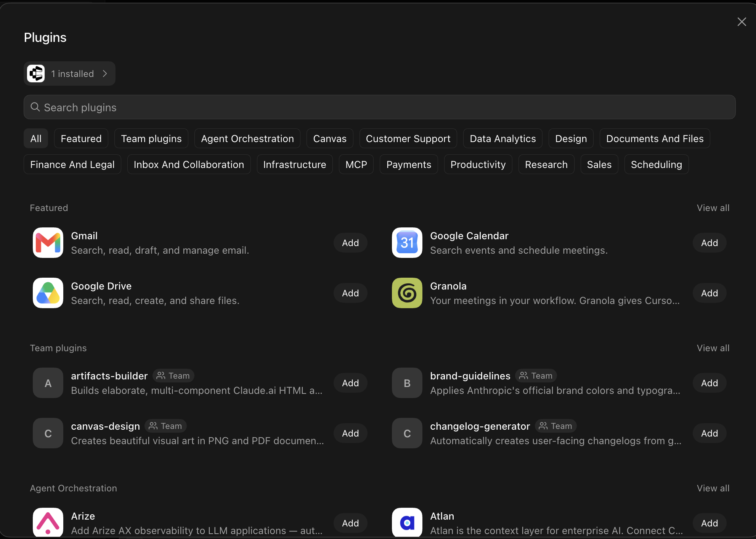The image size is (756, 539).
Task: Filter by Design category
Action: (571, 138)
